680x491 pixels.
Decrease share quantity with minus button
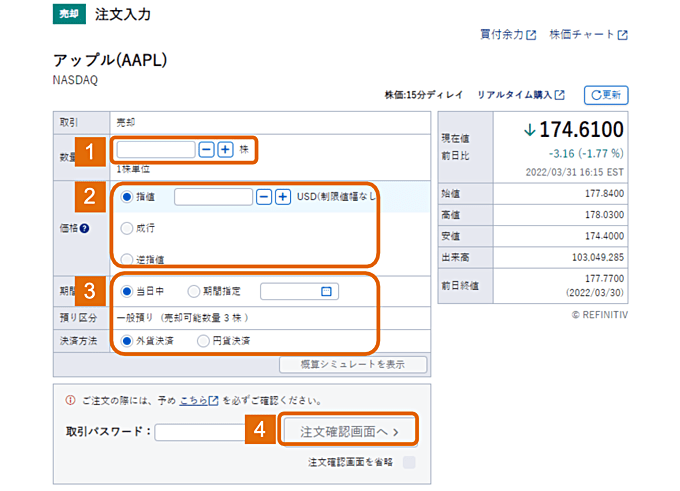[206, 150]
